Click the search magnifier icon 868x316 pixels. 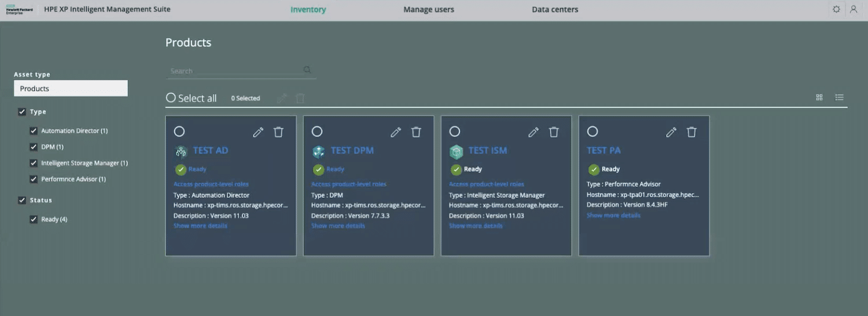pos(307,70)
